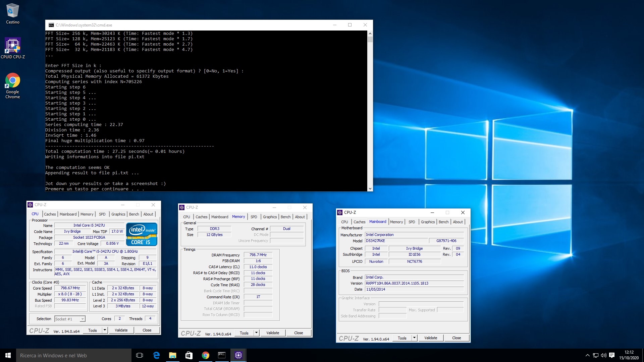Select Memory tab in right CPU-Z window
The width and height of the screenshot is (644, 362).
tap(396, 222)
